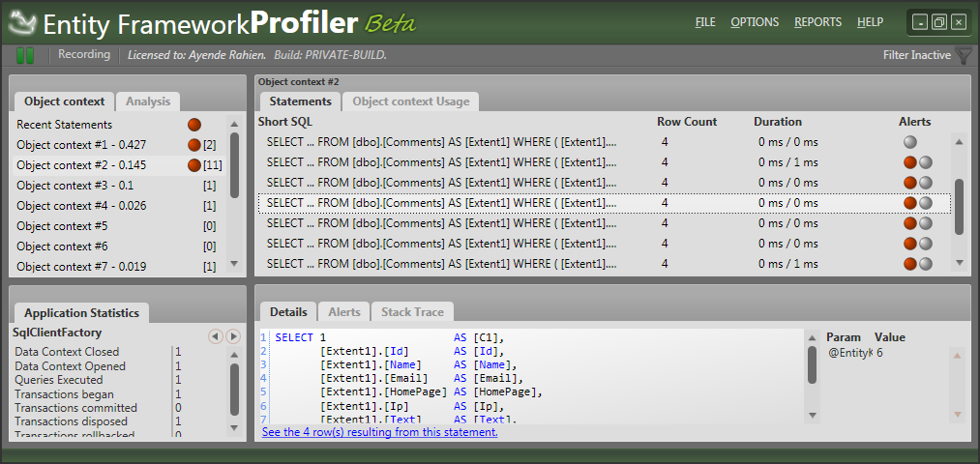
Task: Open 'See the 4 row(s) resulting from this statement' link
Action: 380,431
